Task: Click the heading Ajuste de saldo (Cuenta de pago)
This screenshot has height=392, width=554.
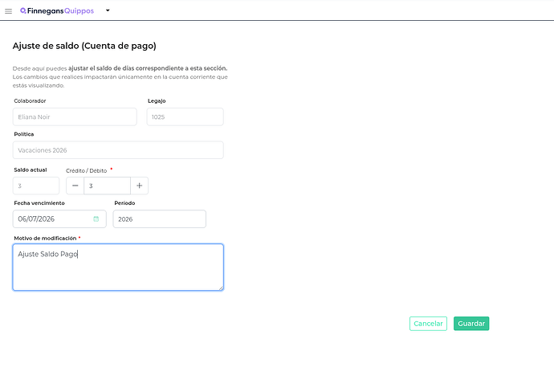Action: click(84, 46)
